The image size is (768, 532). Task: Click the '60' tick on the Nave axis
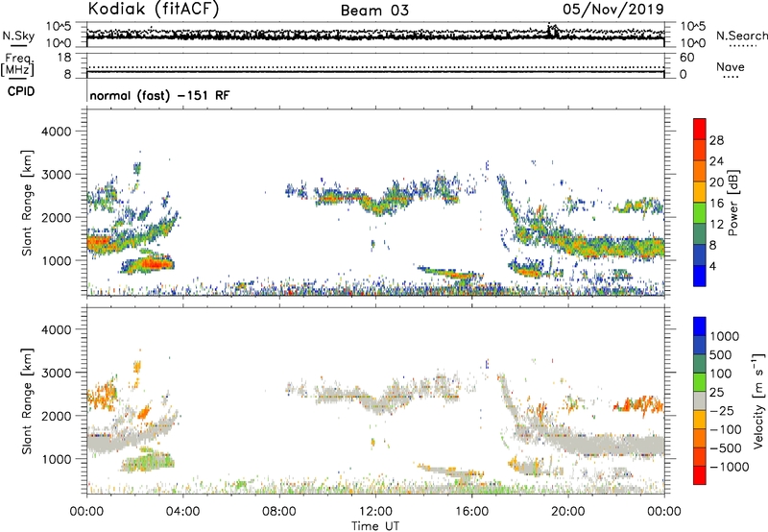pos(686,58)
